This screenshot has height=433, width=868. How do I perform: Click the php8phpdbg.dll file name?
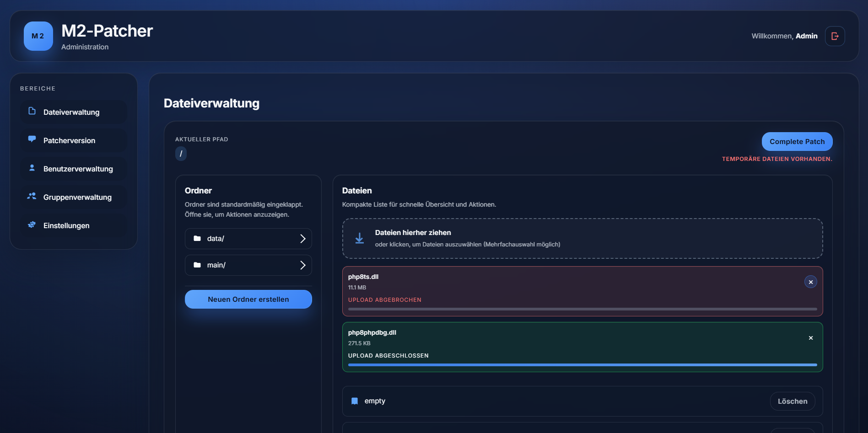click(x=372, y=332)
